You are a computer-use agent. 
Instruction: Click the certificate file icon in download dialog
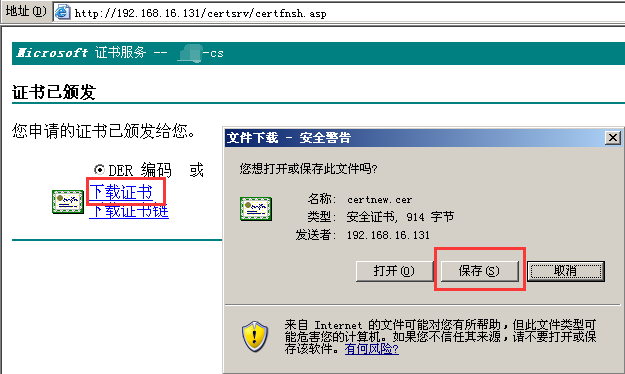click(256, 209)
